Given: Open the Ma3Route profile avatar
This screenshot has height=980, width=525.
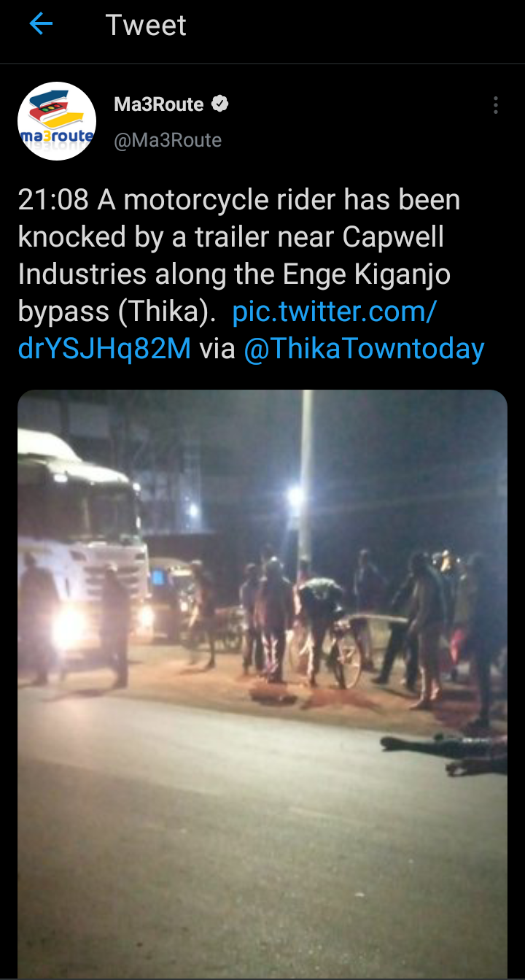Looking at the screenshot, I should click(57, 121).
